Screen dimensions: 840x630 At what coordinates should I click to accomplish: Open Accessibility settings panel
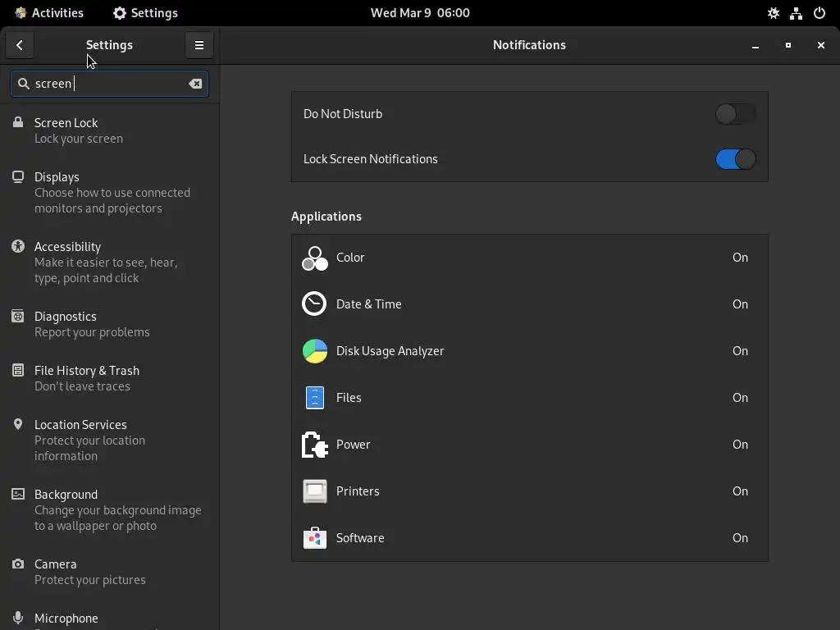click(x=109, y=262)
